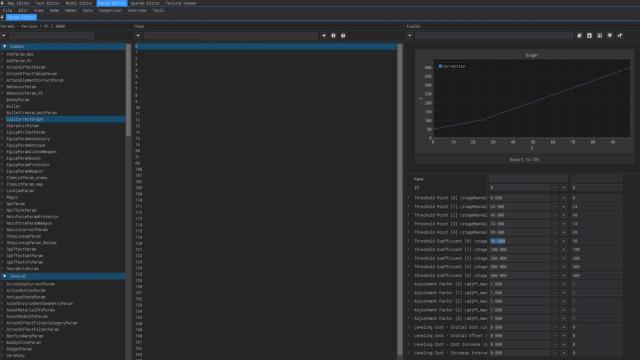Decrease Threshold Point [0] with minus button

555,198
